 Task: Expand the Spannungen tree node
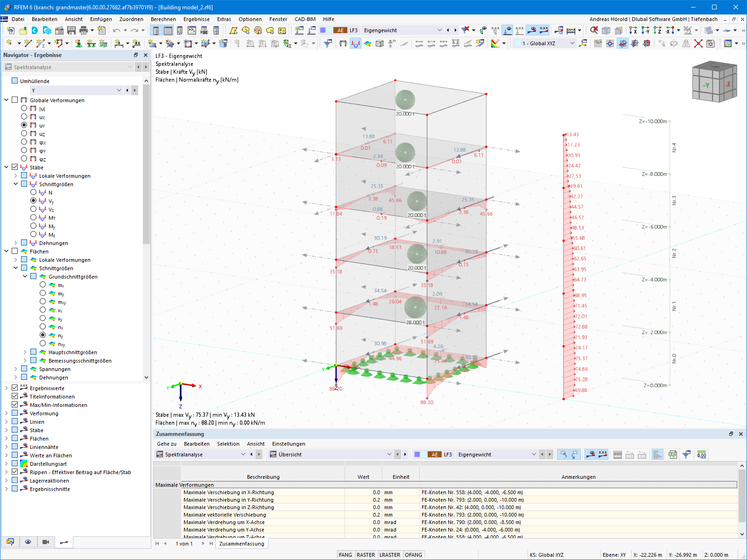[x=16, y=369]
